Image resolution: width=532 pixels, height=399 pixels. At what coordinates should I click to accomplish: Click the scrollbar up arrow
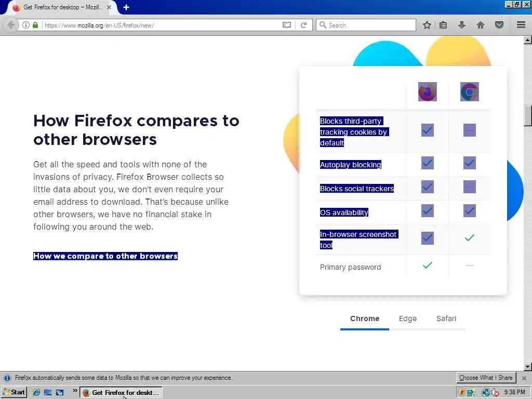click(528, 40)
